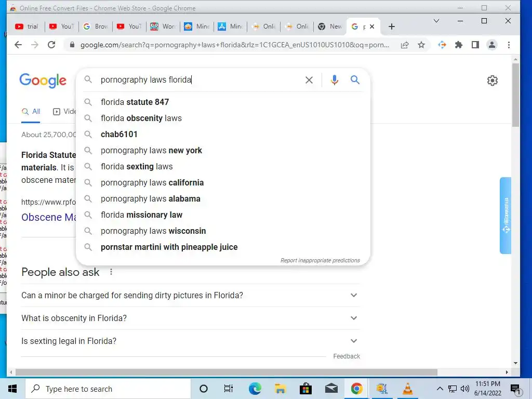
Task: Show hidden system tray icons
Action: click(440, 389)
